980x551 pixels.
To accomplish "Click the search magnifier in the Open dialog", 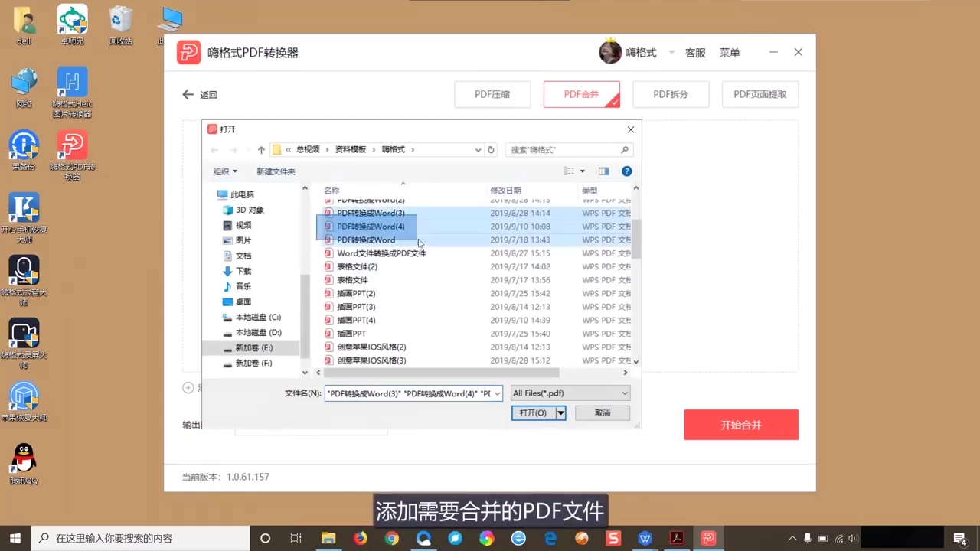I will [625, 150].
